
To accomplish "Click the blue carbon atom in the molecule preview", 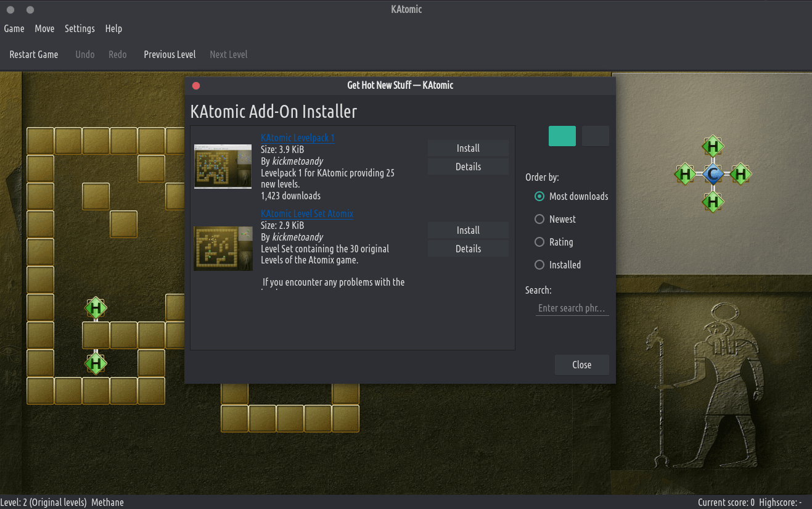I will click(x=713, y=174).
